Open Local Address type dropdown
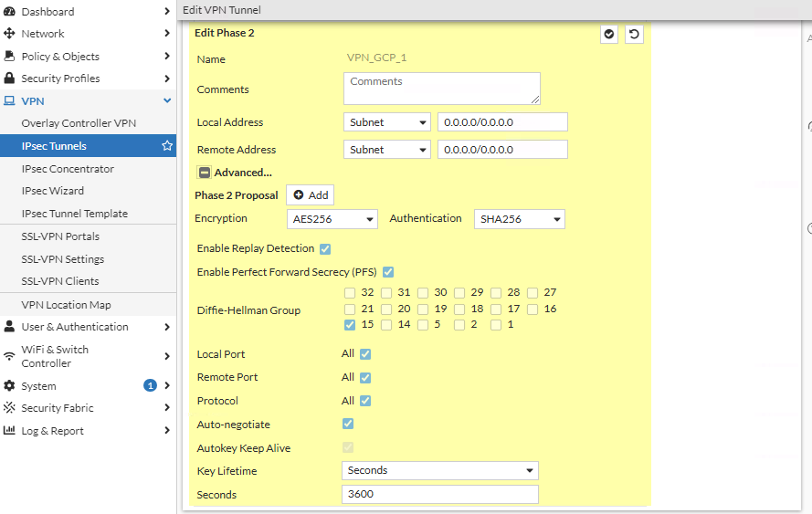 387,122
